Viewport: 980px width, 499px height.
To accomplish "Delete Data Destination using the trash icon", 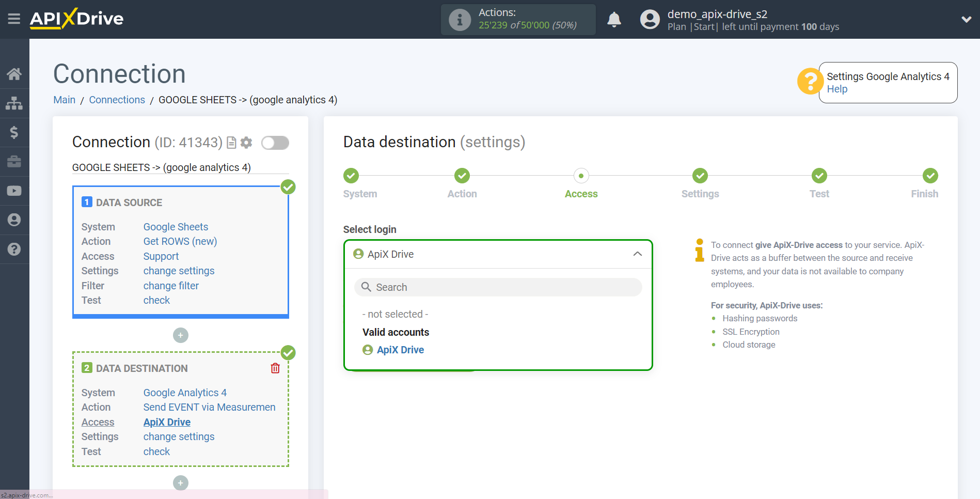I will (275, 368).
